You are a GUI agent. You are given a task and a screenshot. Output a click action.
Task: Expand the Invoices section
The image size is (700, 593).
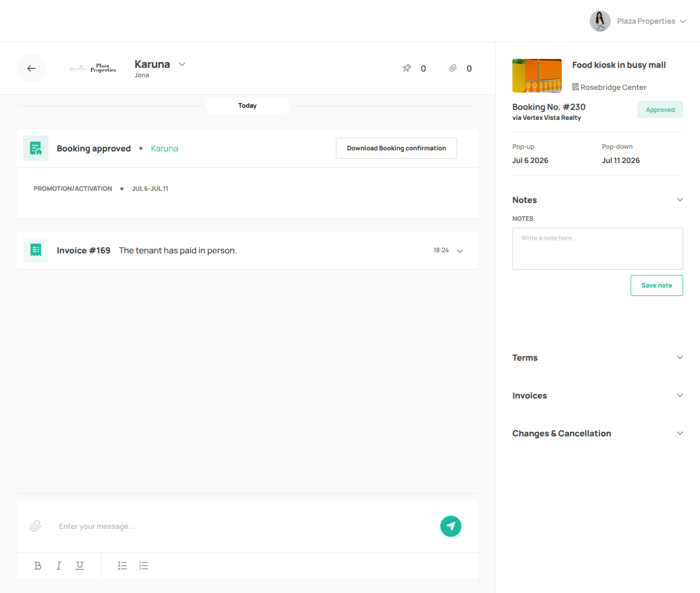pos(680,395)
